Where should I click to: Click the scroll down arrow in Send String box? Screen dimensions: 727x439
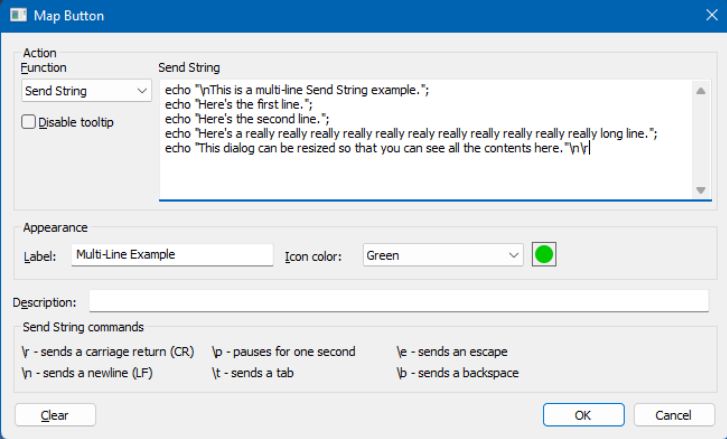click(x=701, y=190)
